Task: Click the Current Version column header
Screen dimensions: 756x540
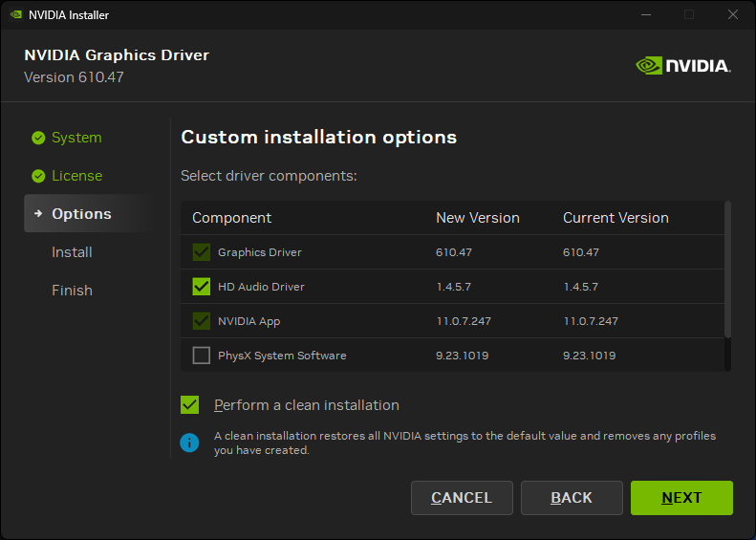Action: [616, 218]
